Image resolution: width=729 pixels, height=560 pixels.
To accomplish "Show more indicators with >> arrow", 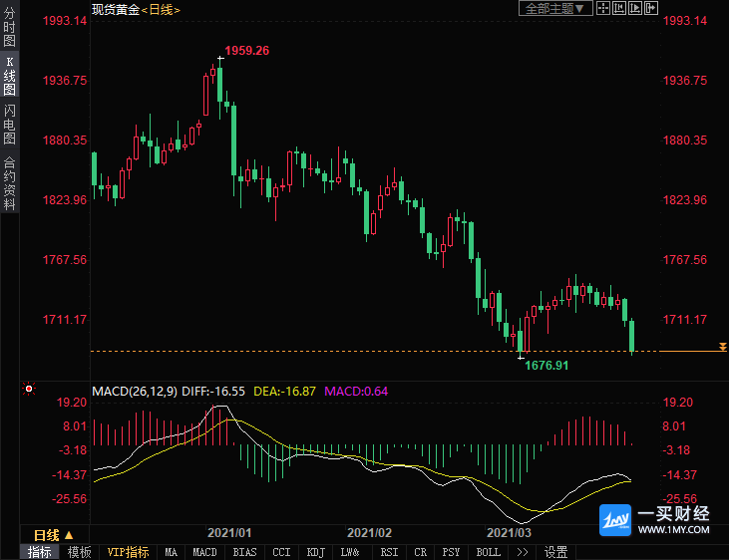I will [x=523, y=552].
